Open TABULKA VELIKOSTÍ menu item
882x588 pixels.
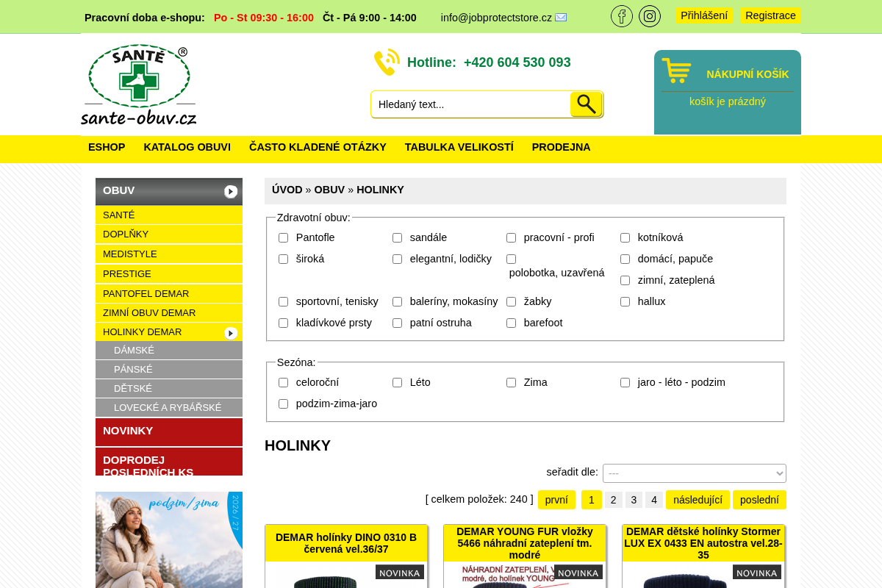click(459, 147)
